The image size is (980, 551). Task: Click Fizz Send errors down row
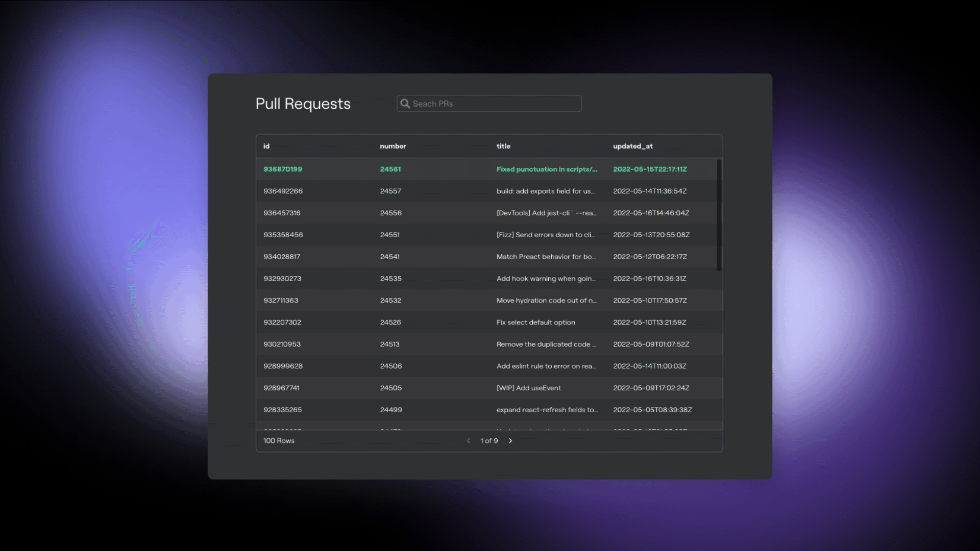coord(545,235)
